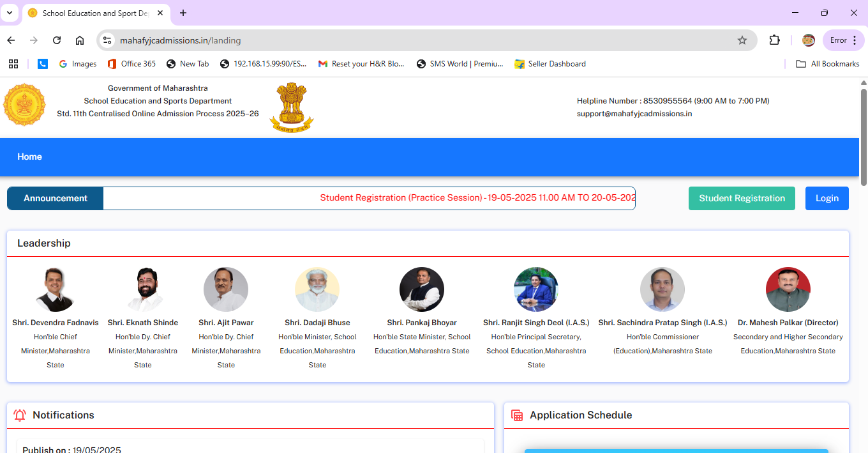The width and height of the screenshot is (868, 453).
Task: Click support@mahafyjcadmissions.in email text
Action: point(634,114)
